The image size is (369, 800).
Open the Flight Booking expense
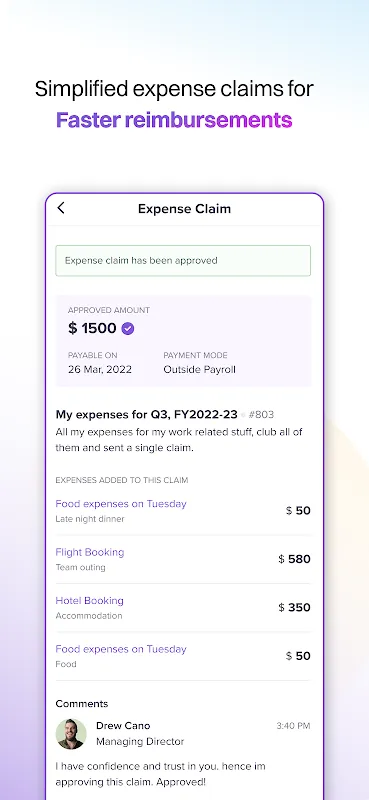pos(90,552)
